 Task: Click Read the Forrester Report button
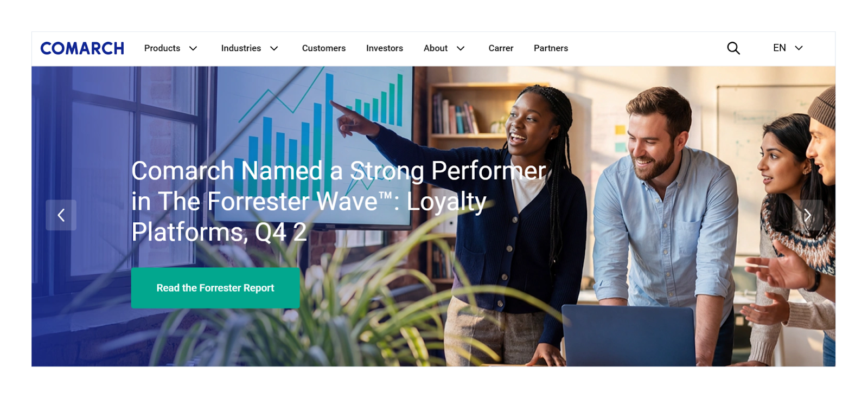pyautogui.click(x=215, y=288)
